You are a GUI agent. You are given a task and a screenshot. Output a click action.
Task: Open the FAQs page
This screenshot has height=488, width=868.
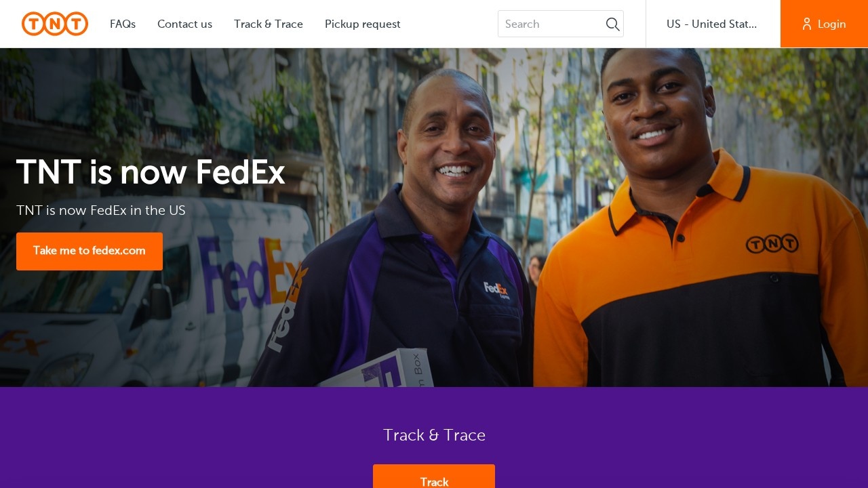(123, 24)
